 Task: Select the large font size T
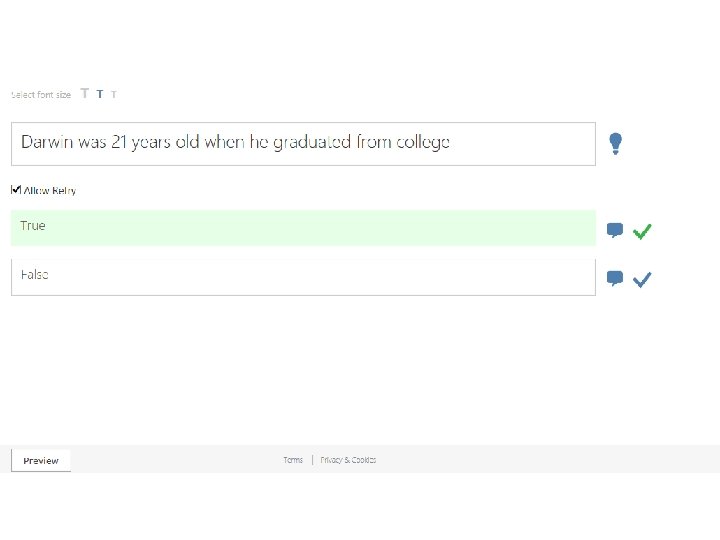point(85,94)
